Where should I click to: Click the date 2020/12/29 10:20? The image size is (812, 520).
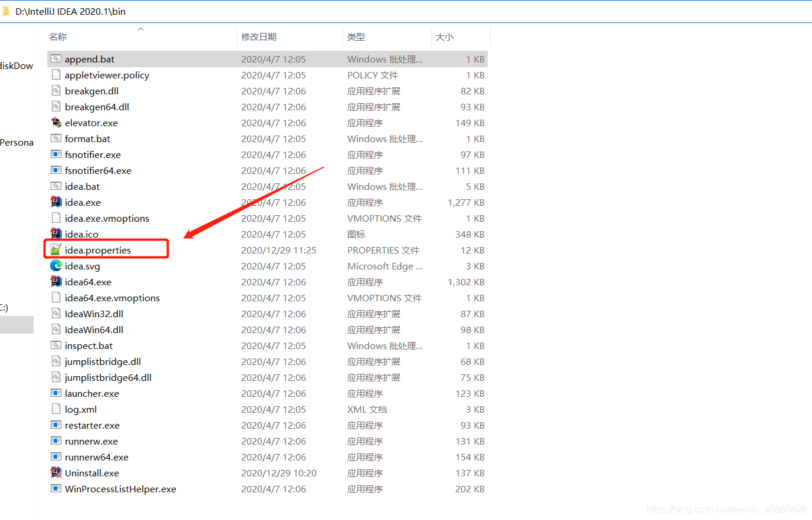[x=279, y=473]
